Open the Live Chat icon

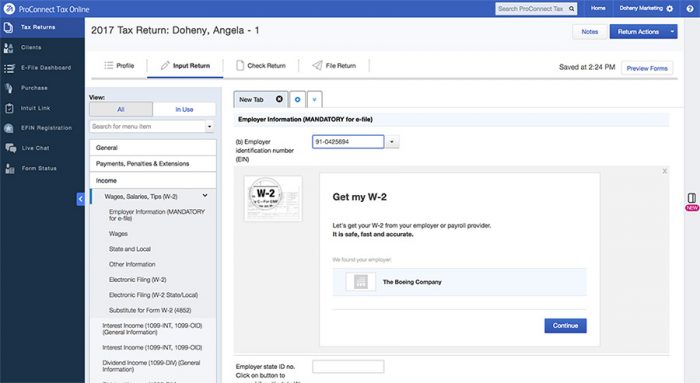point(10,148)
